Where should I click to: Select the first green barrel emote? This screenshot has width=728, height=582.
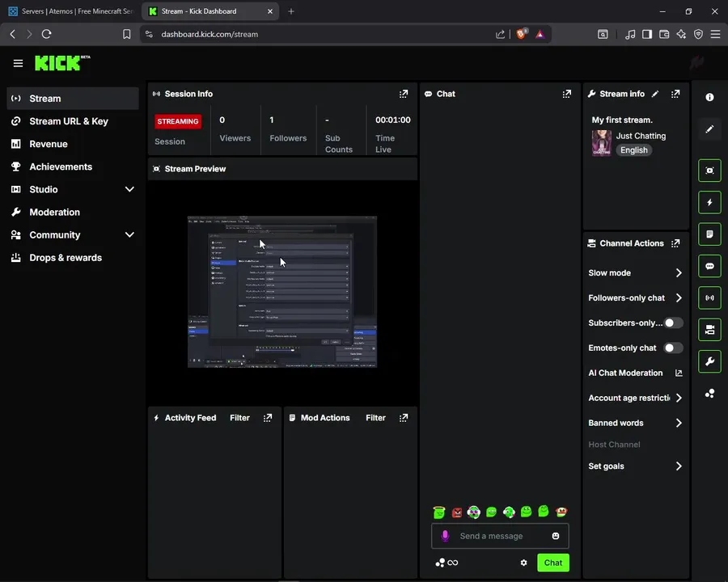click(x=438, y=512)
